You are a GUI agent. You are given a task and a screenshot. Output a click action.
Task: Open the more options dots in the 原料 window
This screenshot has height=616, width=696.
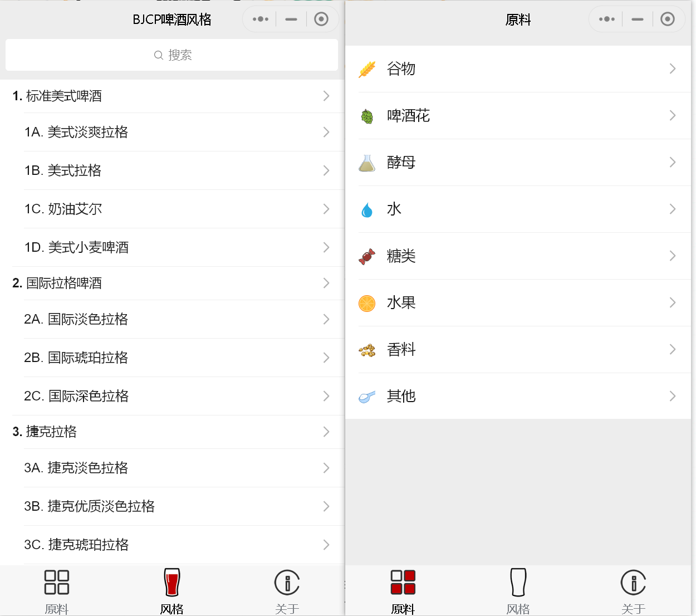606,19
